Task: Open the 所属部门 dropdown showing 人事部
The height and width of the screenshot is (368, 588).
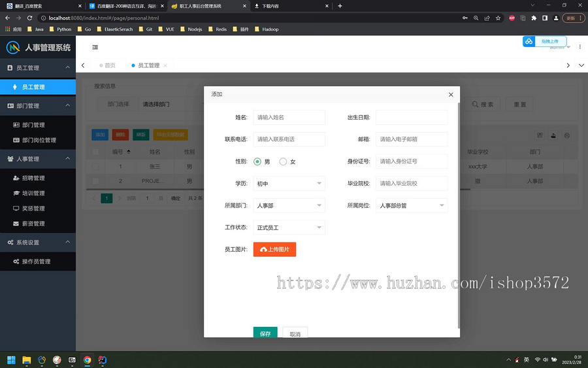Action: tap(289, 205)
